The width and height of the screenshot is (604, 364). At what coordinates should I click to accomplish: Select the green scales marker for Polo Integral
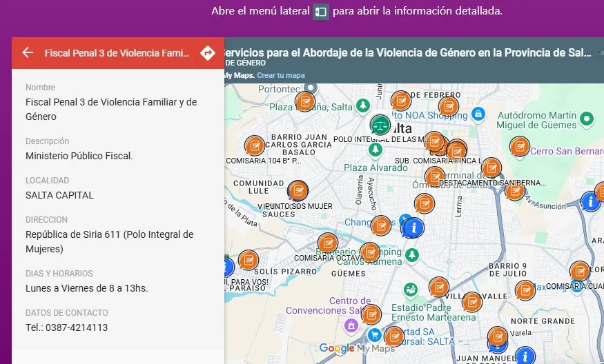click(x=380, y=125)
